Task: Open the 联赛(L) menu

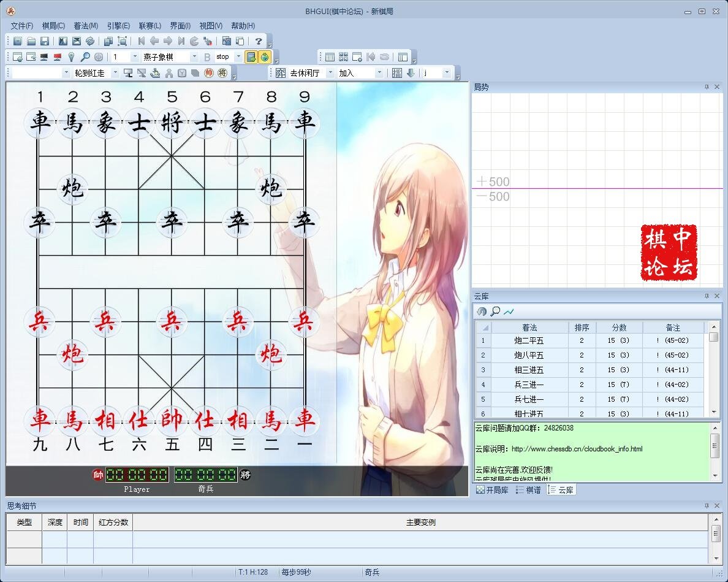Action: coord(150,26)
